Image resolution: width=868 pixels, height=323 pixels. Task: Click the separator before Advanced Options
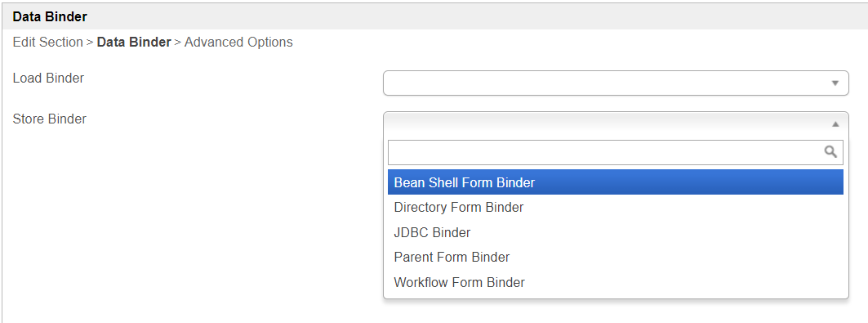pyautogui.click(x=178, y=42)
